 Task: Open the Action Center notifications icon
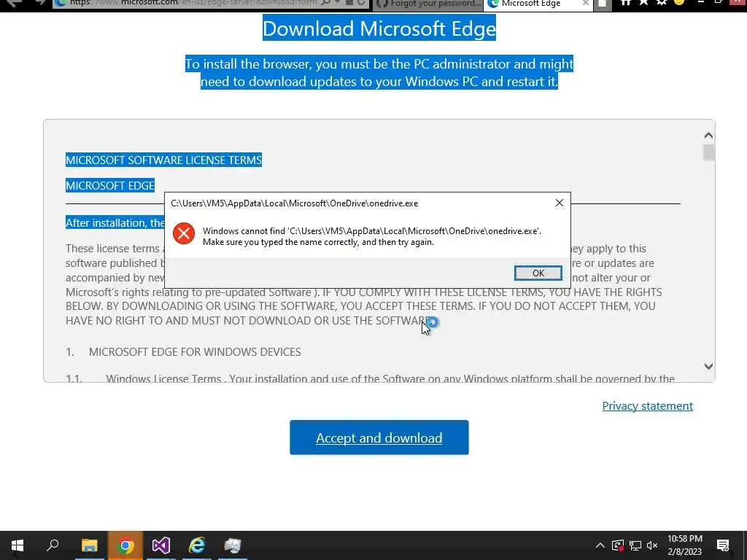[x=723, y=545]
